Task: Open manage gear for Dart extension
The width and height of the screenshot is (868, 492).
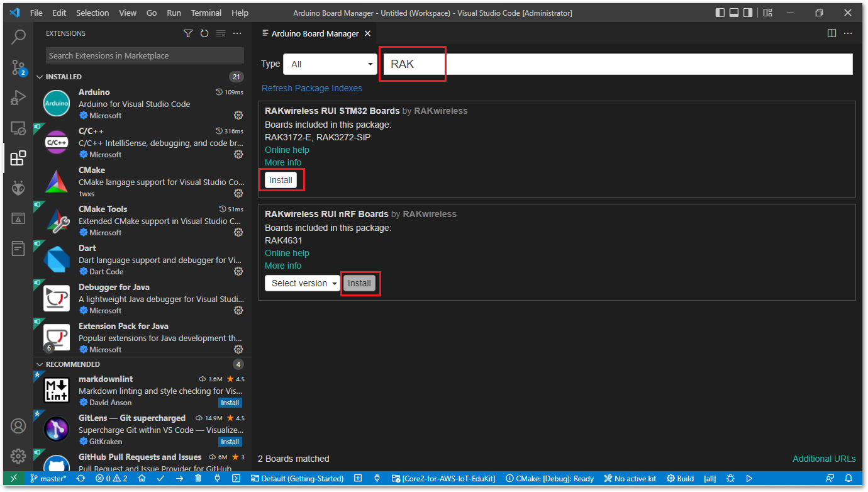Action: point(238,271)
